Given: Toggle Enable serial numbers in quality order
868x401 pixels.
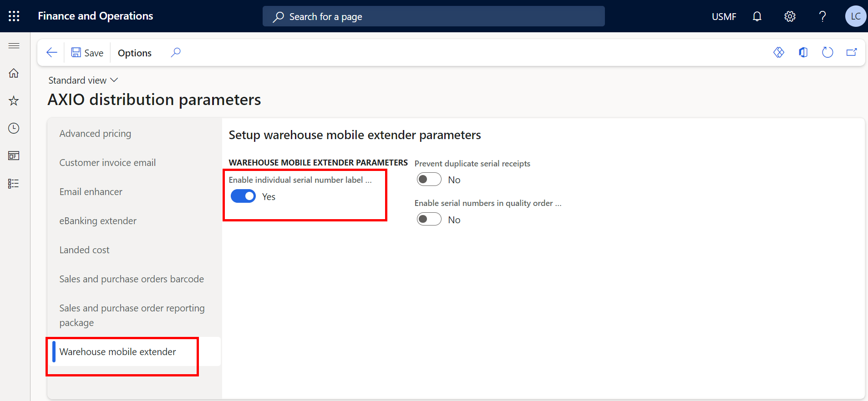Looking at the screenshot, I should pos(429,220).
